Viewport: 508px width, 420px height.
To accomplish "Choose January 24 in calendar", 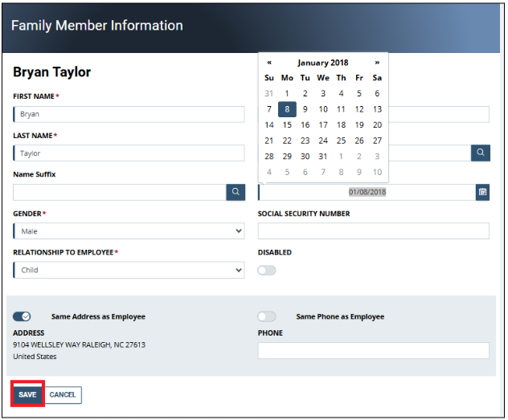I will pyautogui.click(x=323, y=141).
